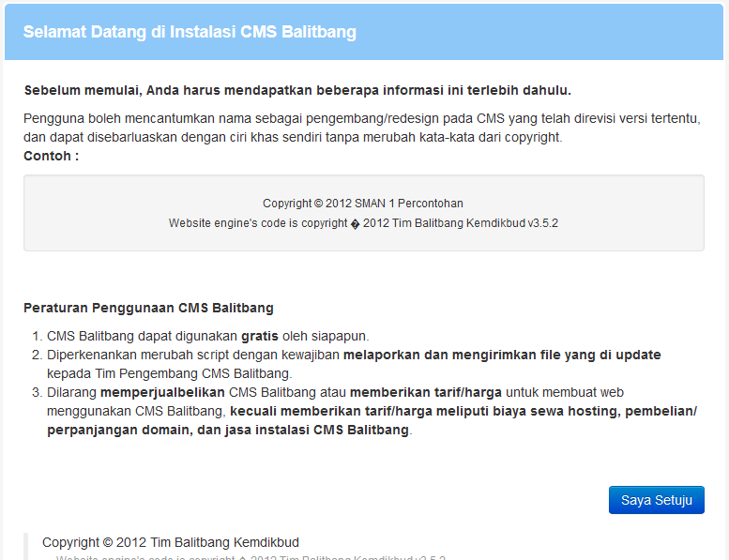Click the 'Contoh :' label

click(52, 156)
